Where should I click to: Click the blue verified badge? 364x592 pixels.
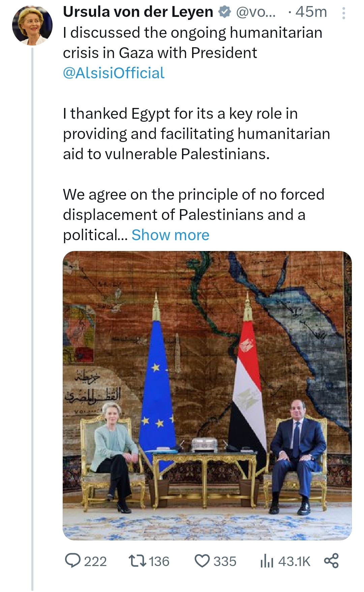[x=224, y=12]
